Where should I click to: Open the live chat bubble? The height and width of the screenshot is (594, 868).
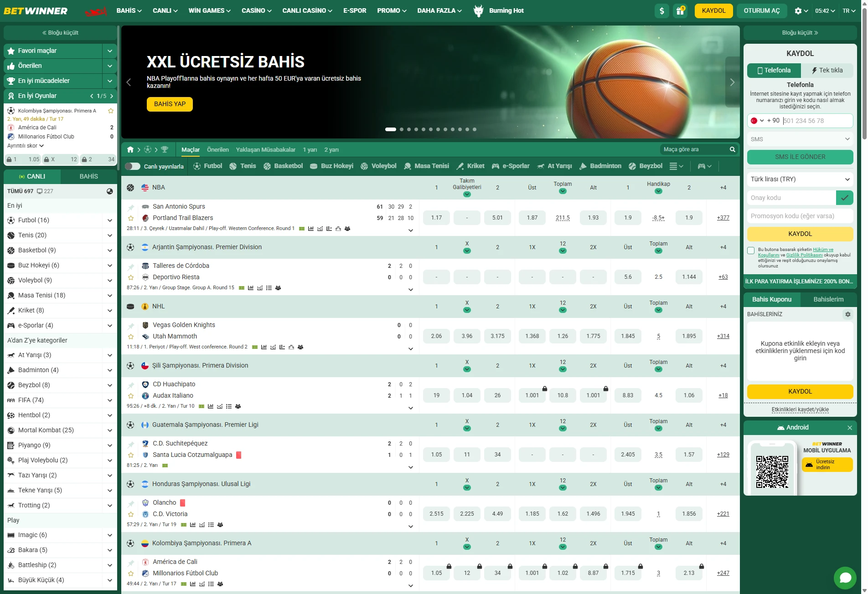[845, 578]
